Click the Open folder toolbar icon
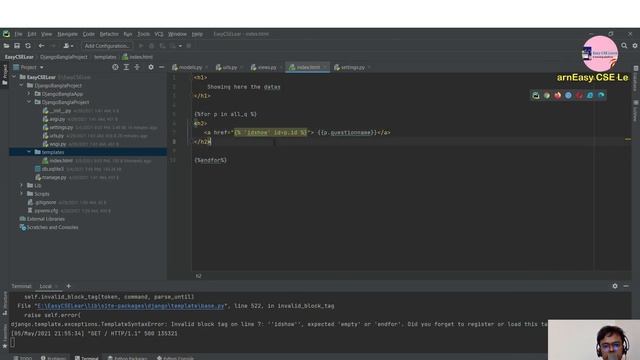This screenshot has width=640, height=360. 7,46
